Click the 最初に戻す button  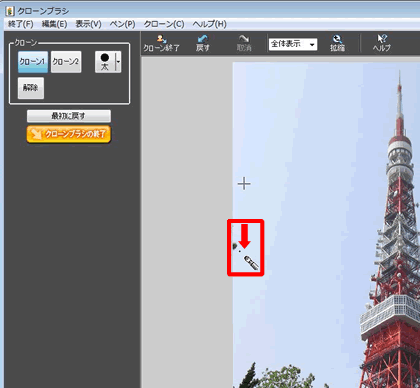coord(69,116)
